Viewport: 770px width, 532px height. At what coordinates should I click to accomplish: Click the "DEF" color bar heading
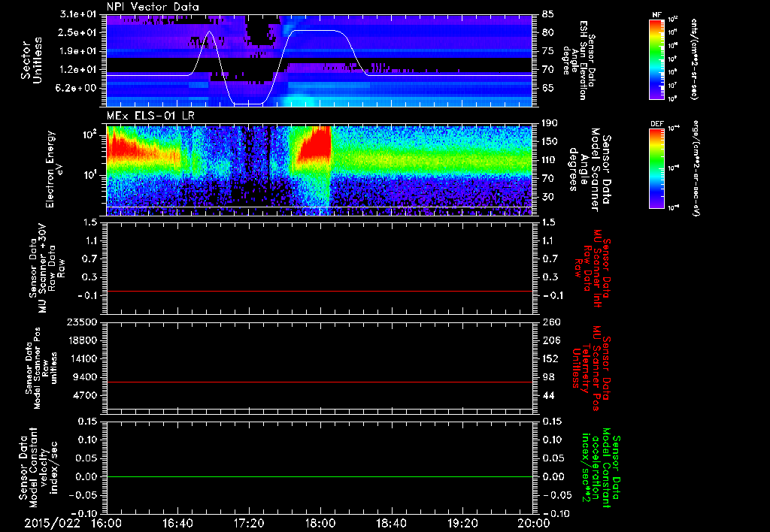(x=656, y=124)
